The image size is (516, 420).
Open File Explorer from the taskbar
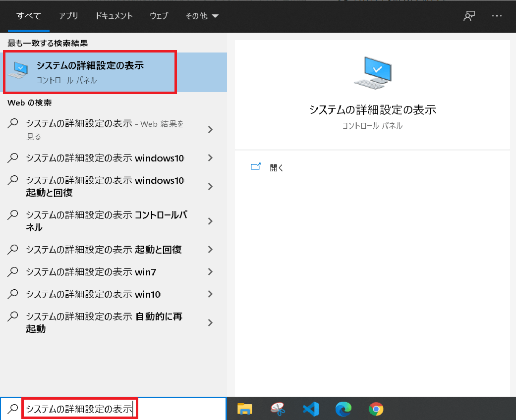pyautogui.click(x=244, y=409)
